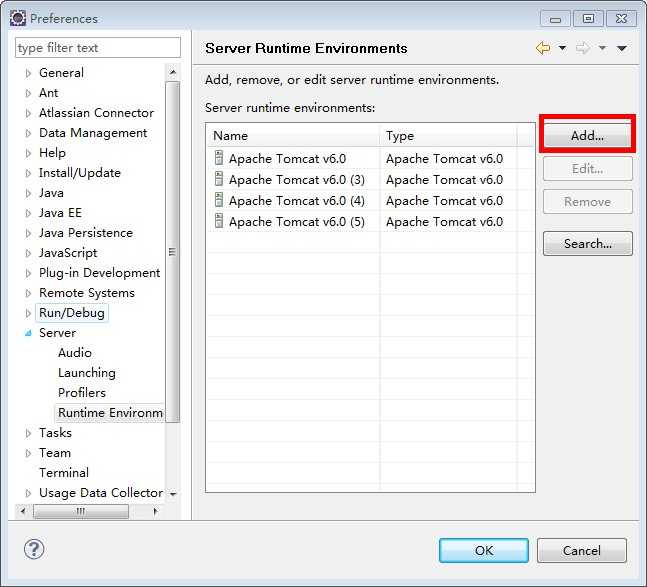Collapse the Server tree node
The height and width of the screenshot is (587, 647).
pyautogui.click(x=28, y=333)
